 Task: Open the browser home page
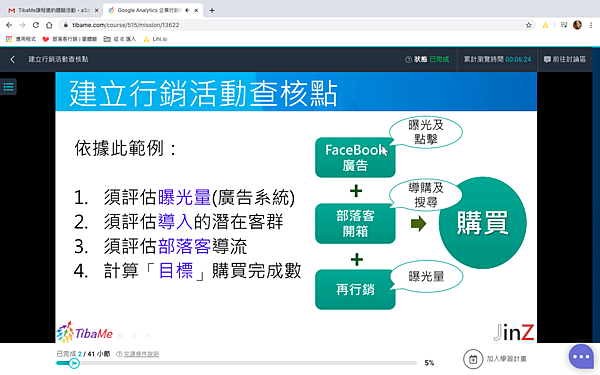coord(49,25)
